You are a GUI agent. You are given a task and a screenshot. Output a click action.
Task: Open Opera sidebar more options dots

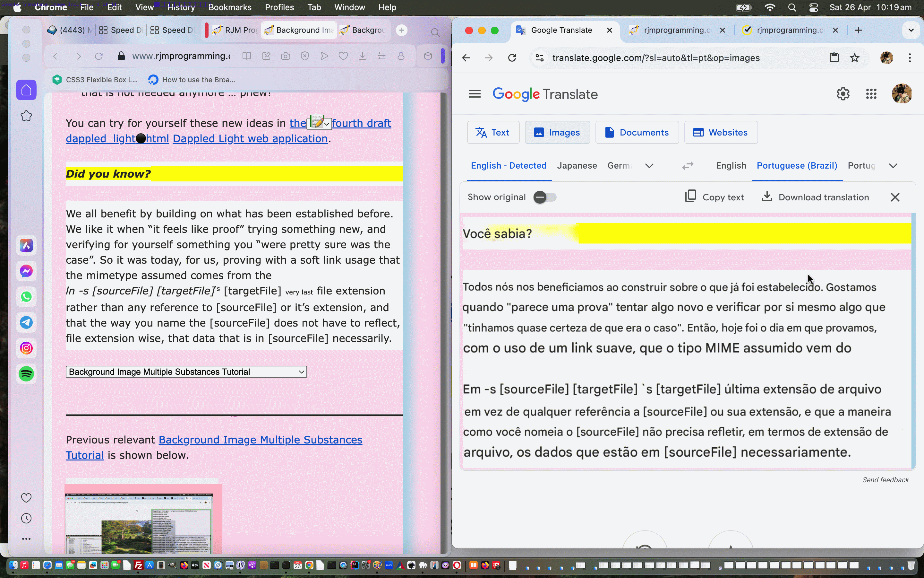point(26,539)
